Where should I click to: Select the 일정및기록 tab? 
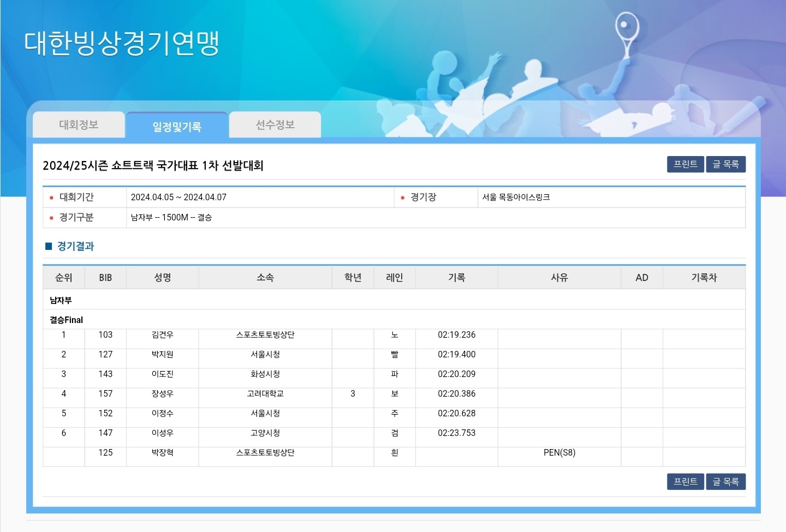click(x=177, y=127)
